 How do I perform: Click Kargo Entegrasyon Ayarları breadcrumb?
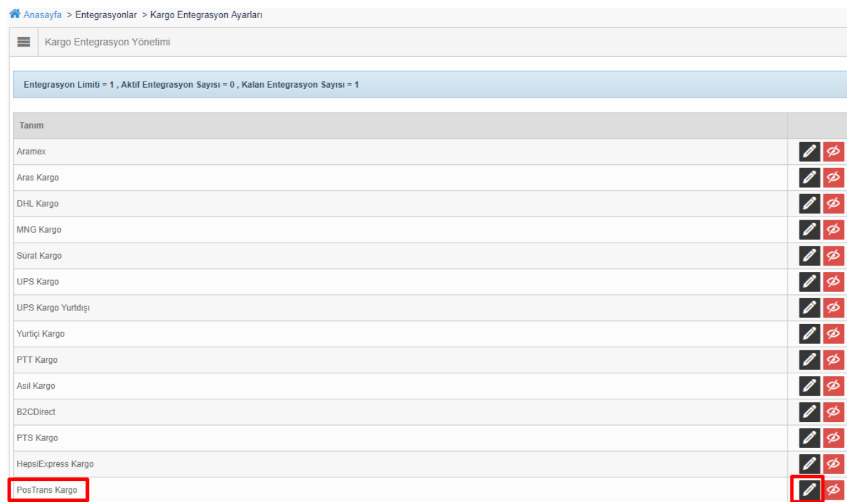click(x=207, y=15)
